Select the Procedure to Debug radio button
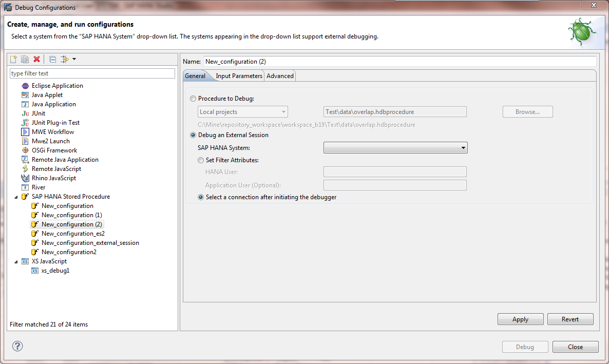 point(193,99)
